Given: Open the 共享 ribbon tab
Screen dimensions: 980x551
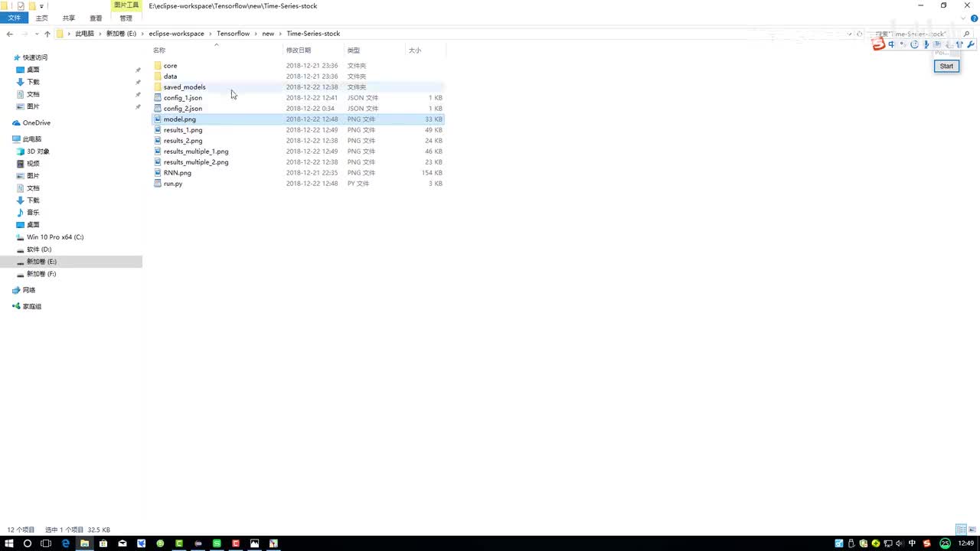Looking at the screenshot, I should (69, 18).
